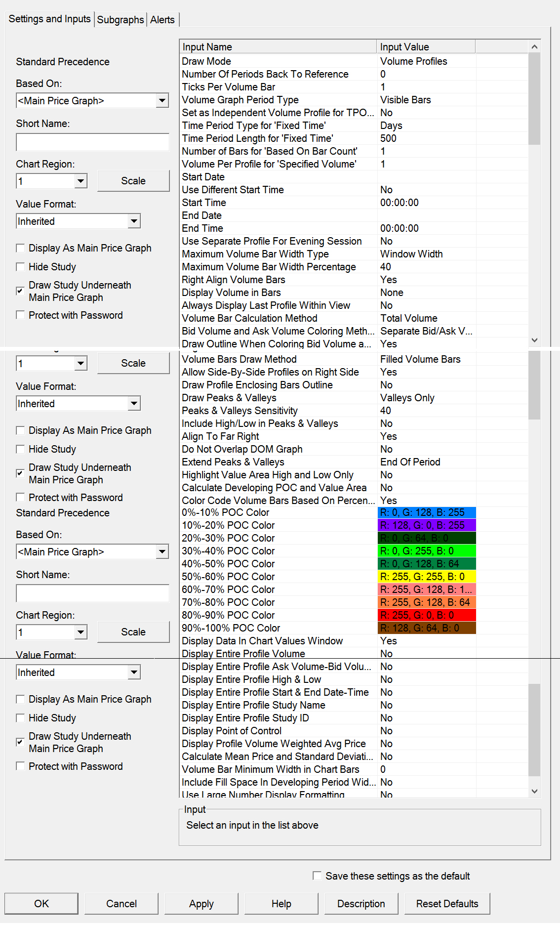Viewport: 560px width, 925px height.
Task: Click the Volume Profiles value
Action: point(414,61)
